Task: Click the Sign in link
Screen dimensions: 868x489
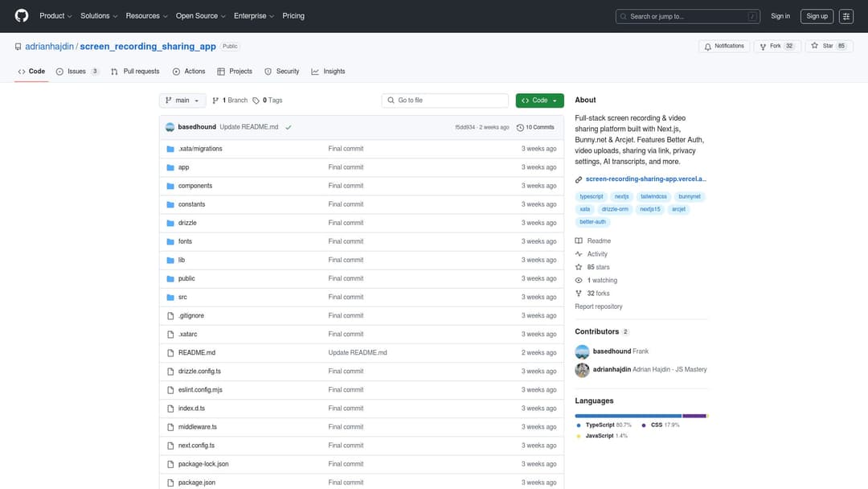Action: click(780, 16)
